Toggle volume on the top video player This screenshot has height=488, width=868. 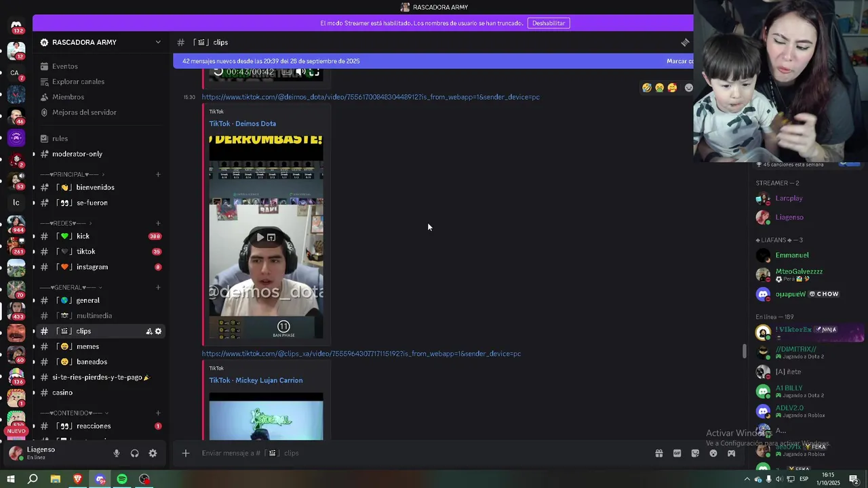point(300,72)
